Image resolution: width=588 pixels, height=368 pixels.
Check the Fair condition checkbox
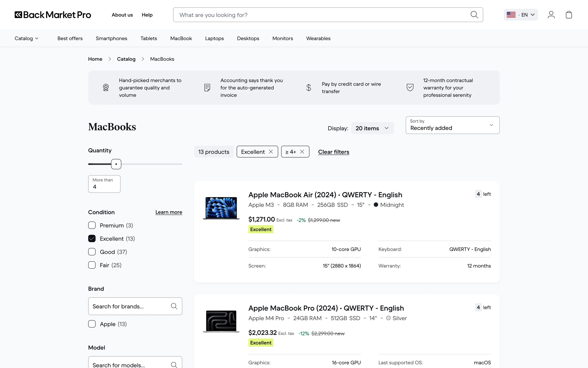pyautogui.click(x=92, y=265)
